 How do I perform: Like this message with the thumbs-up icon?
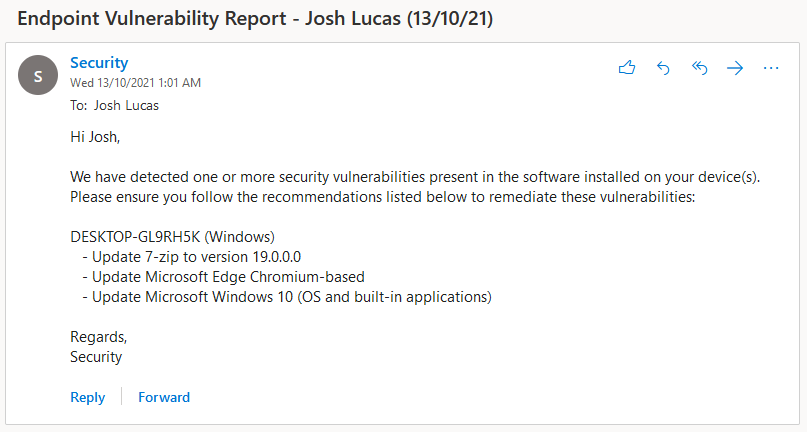(627, 67)
